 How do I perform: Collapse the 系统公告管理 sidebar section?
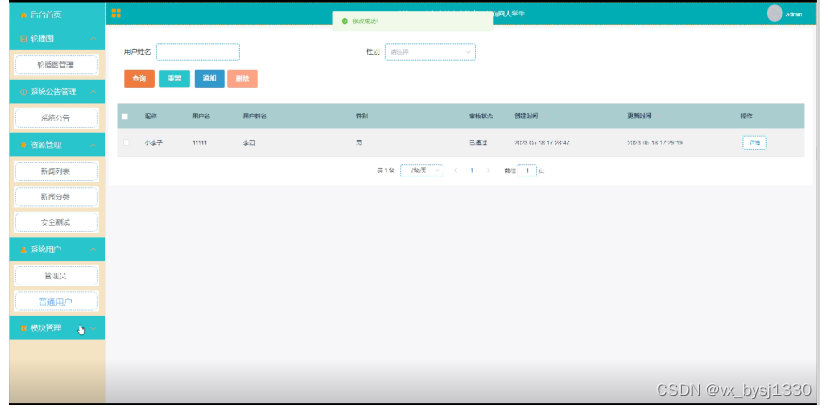[x=93, y=92]
